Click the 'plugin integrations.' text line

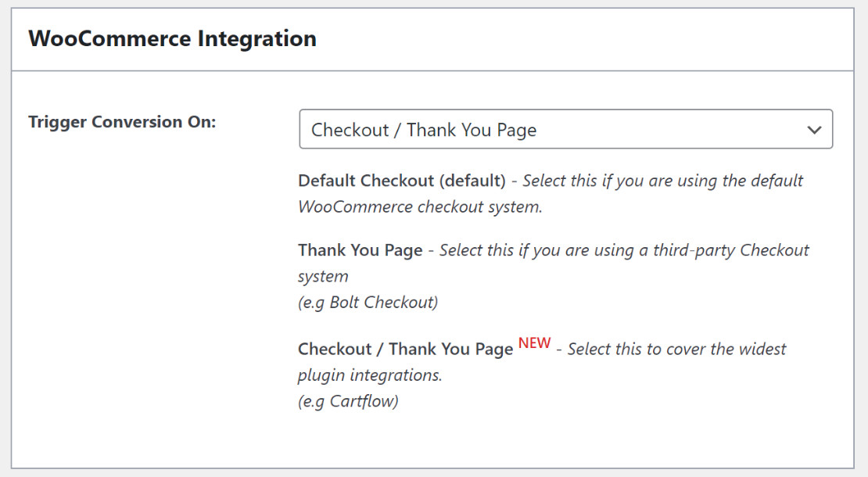[370, 375]
